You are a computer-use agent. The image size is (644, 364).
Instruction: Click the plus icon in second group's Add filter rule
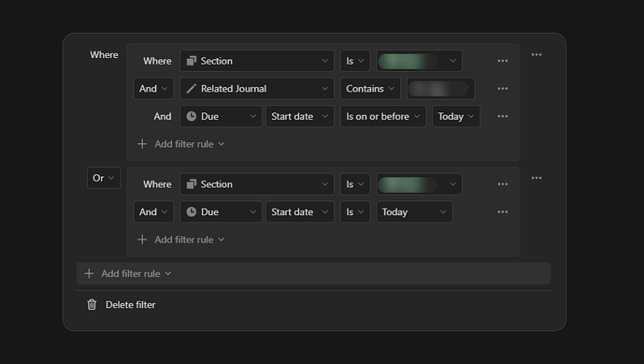pyautogui.click(x=142, y=240)
